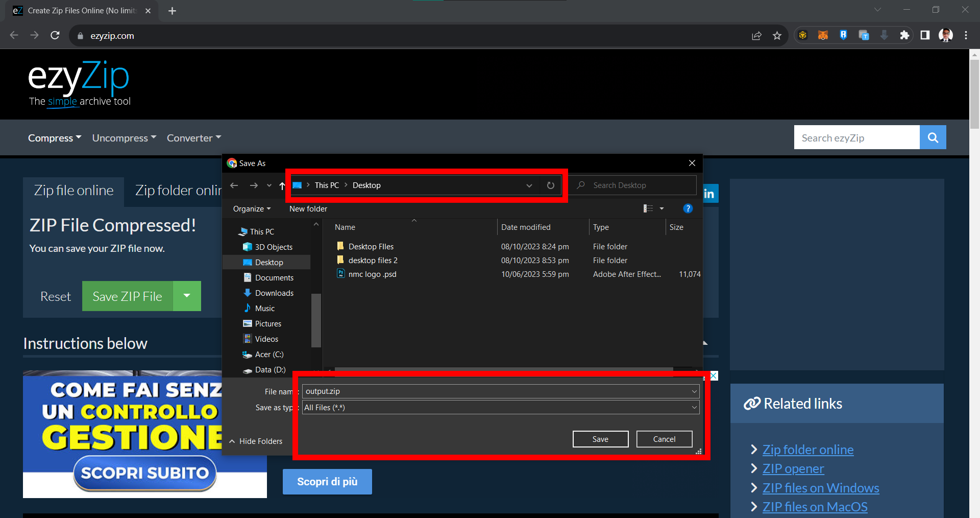Click the translate extension icon
The height and width of the screenshot is (518, 980).
pyautogui.click(x=864, y=35)
